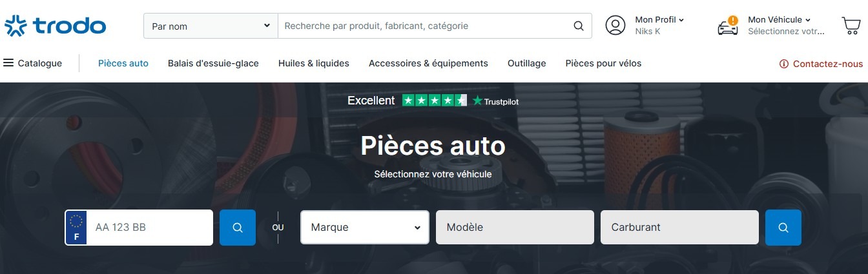Click the Contactez-nous link

821,64
